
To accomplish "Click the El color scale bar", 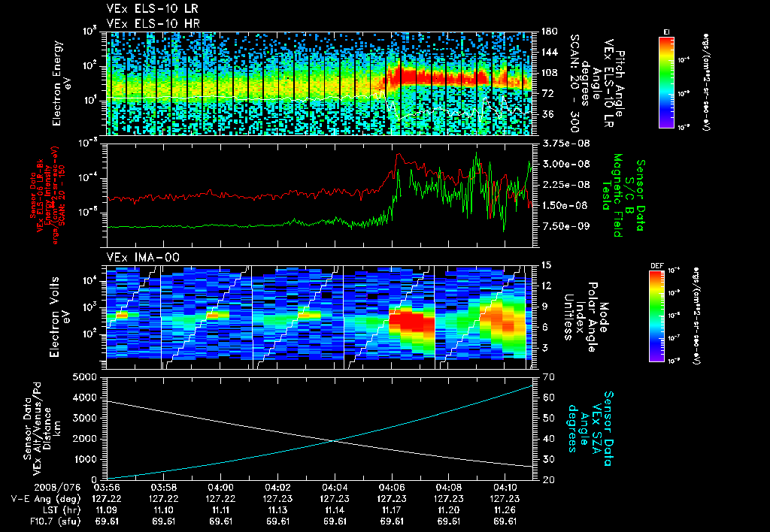I will 666,82.
